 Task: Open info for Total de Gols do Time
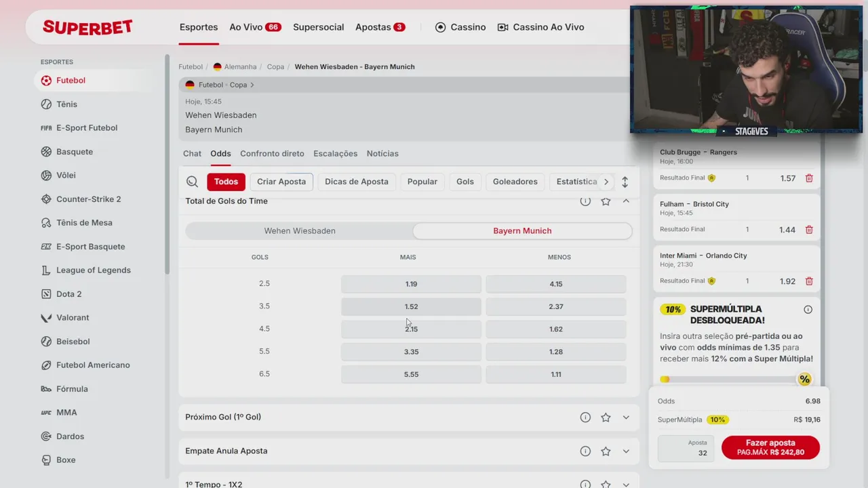[585, 201]
